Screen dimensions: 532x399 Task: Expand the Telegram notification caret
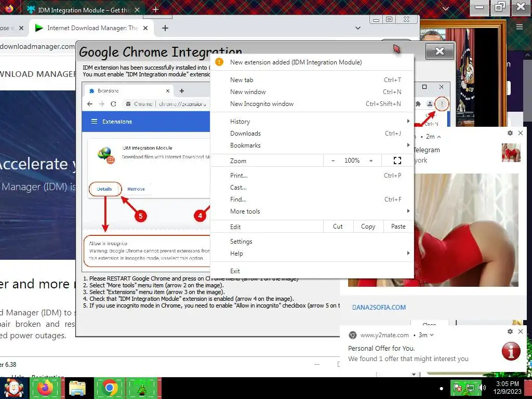coord(438,137)
